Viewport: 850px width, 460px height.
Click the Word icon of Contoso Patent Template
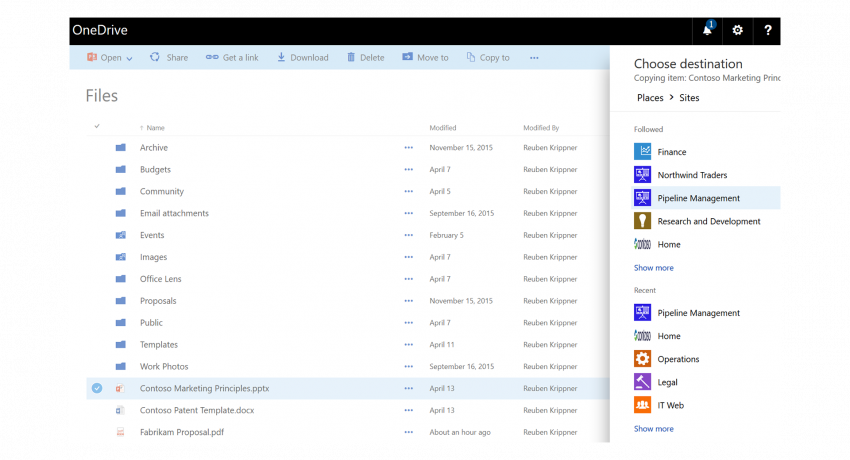point(120,410)
